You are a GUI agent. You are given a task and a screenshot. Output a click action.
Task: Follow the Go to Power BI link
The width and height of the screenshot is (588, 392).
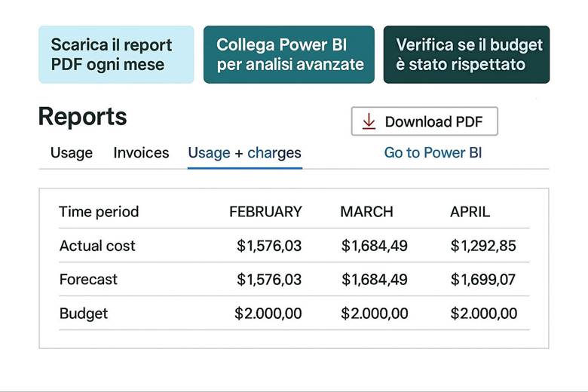click(433, 153)
